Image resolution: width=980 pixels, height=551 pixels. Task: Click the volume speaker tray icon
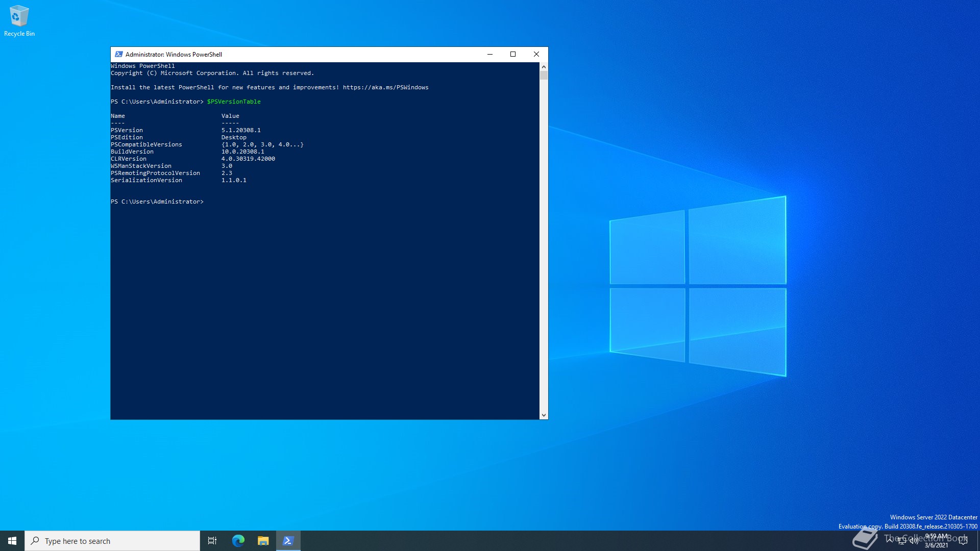914,541
